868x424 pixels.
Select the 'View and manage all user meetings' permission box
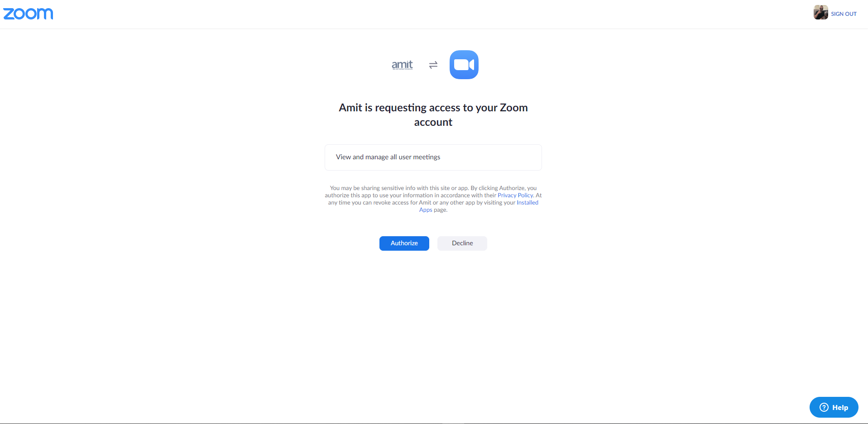tap(433, 157)
